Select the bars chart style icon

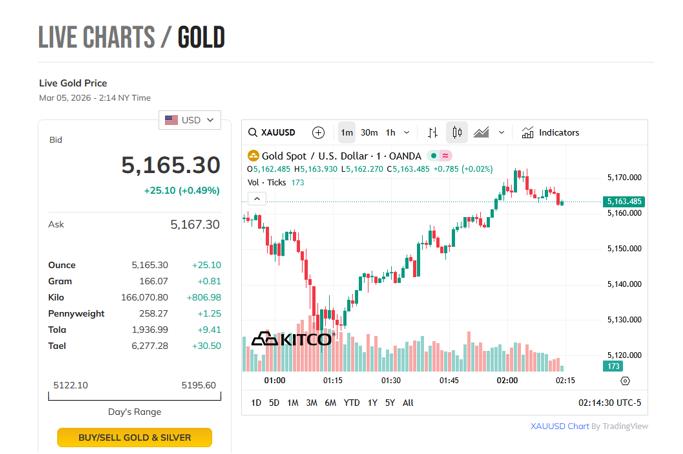[433, 133]
